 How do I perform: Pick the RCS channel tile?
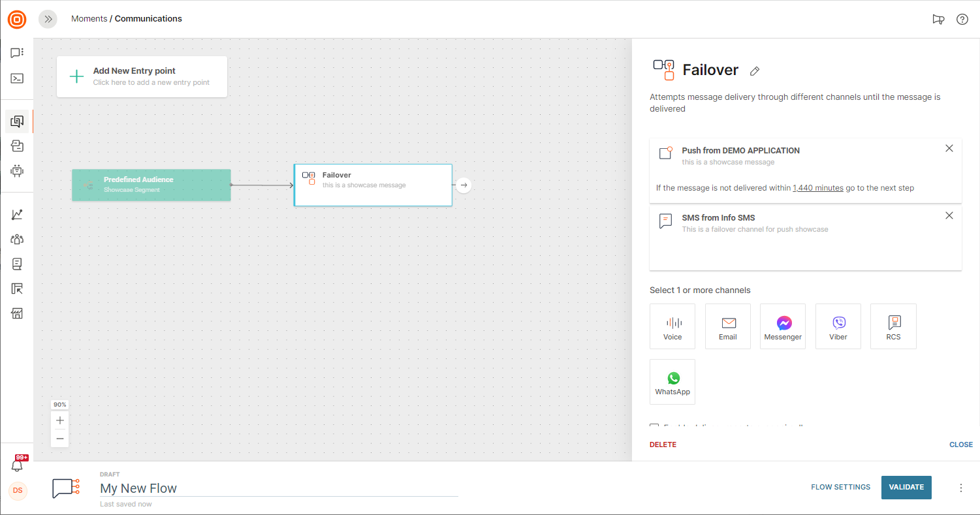click(x=893, y=326)
